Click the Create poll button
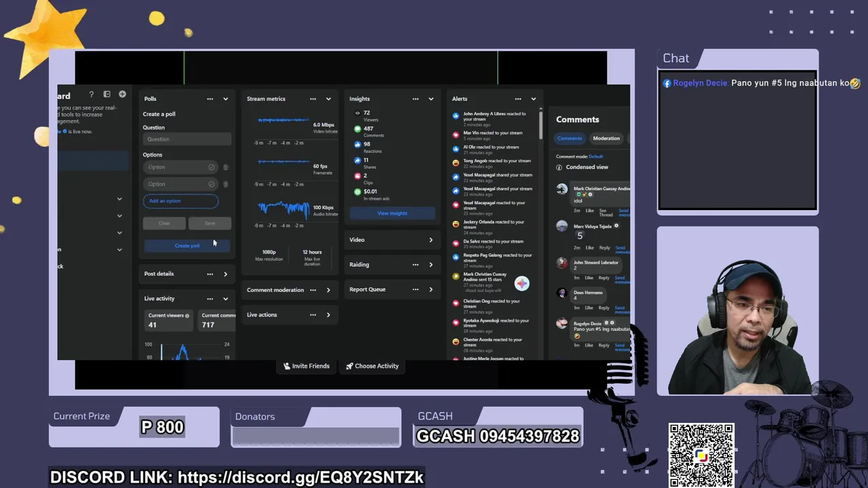 click(187, 245)
